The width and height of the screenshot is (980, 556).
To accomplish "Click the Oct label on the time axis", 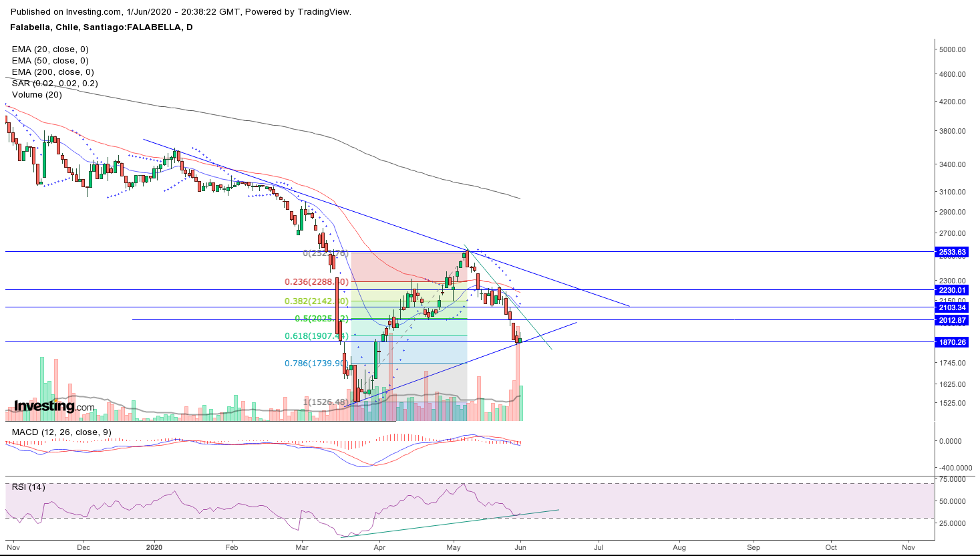I will tap(832, 547).
